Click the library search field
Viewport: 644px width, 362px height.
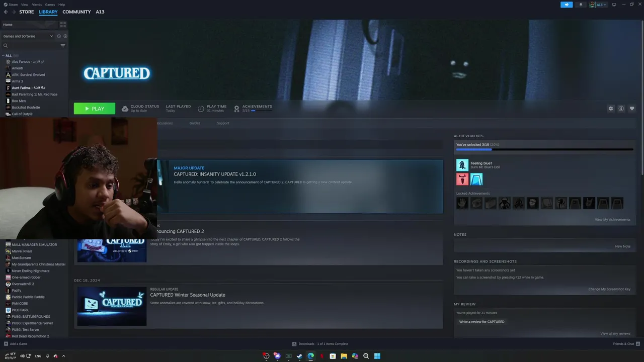pos(31,46)
